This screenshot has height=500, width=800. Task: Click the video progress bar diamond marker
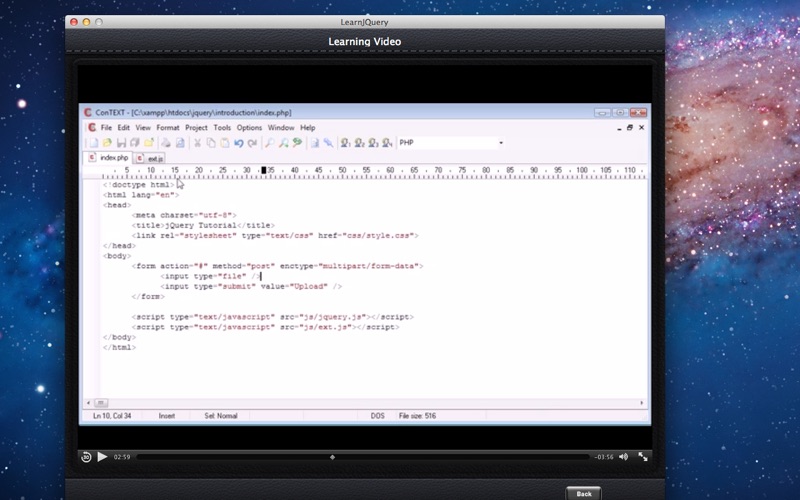click(x=333, y=457)
